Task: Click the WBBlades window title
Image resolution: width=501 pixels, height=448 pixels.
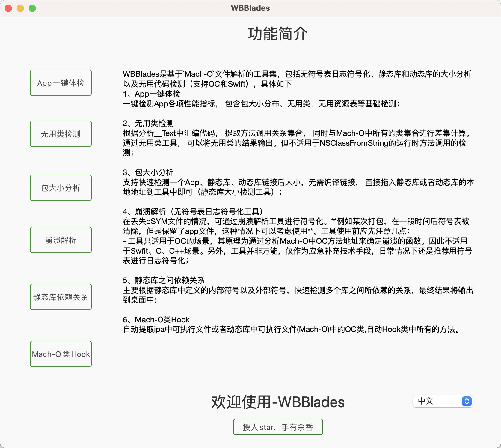Action: [251, 8]
